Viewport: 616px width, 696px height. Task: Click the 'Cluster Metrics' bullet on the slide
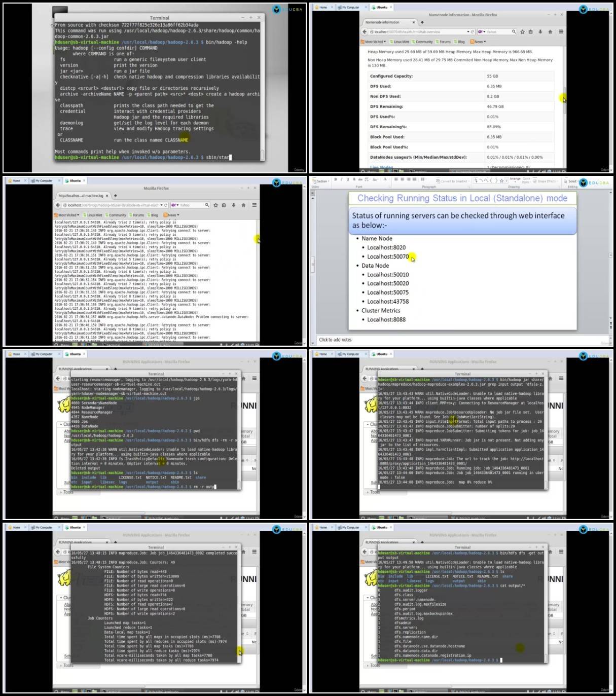(x=381, y=310)
